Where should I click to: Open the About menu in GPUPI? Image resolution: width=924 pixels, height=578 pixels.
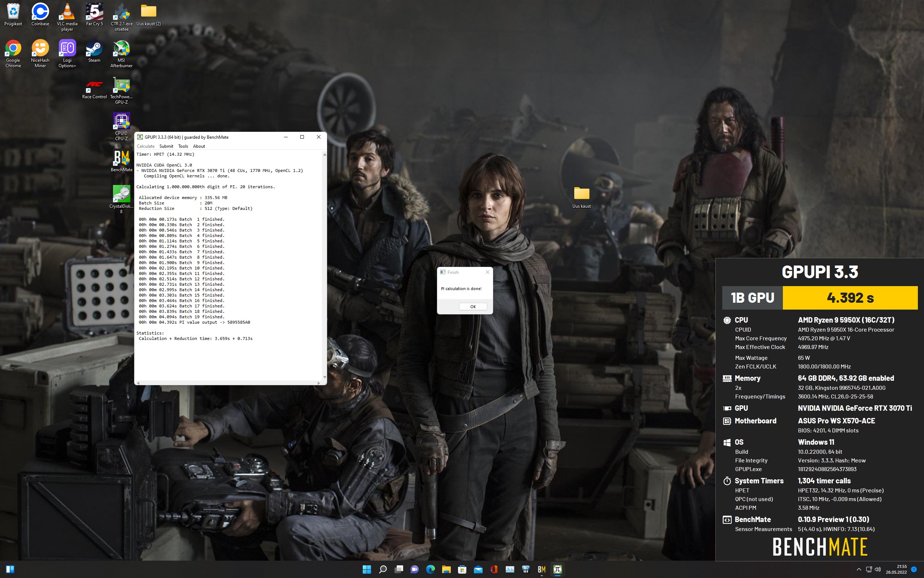tap(199, 146)
